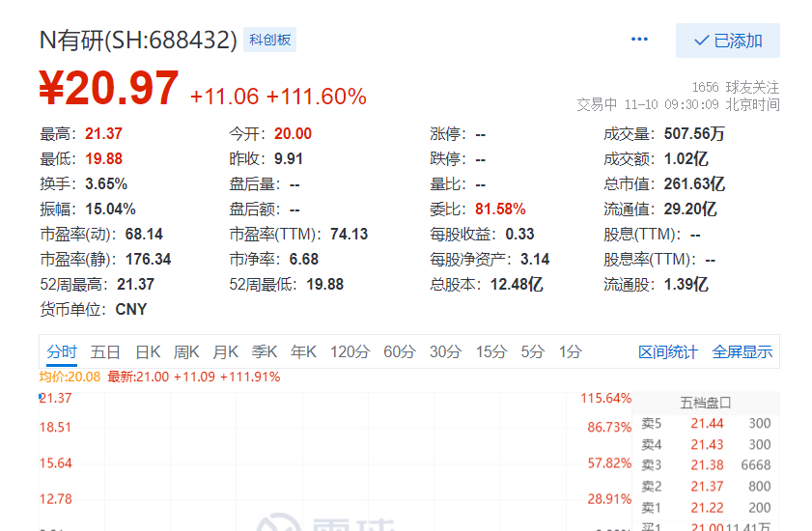Click the 均价:20.08 label above chart
The height and width of the screenshot is (531, 812).
pos(70,377)
